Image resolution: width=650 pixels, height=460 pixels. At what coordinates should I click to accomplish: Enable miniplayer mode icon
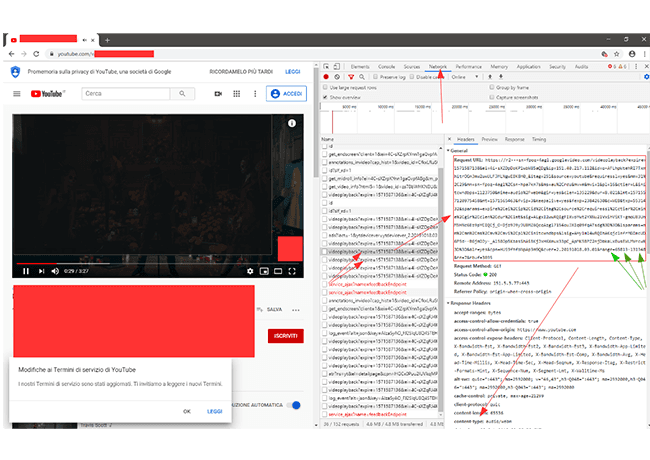click(264, 271)
